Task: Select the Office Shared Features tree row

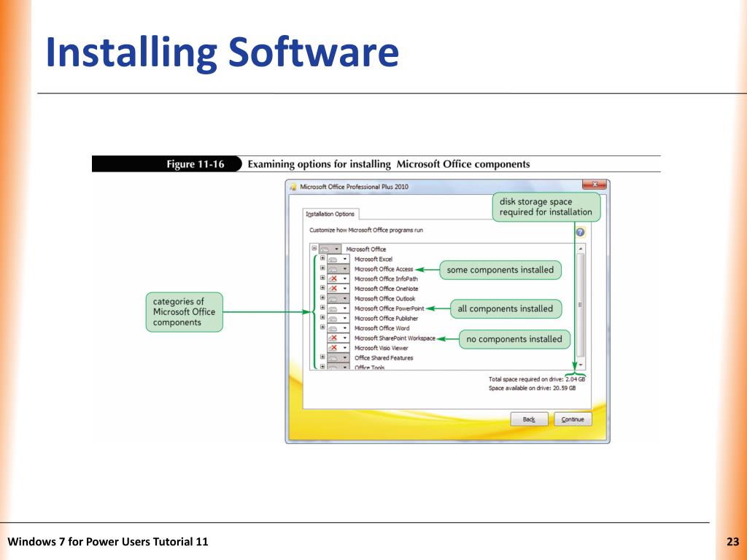Action: [x=384, y=357]
